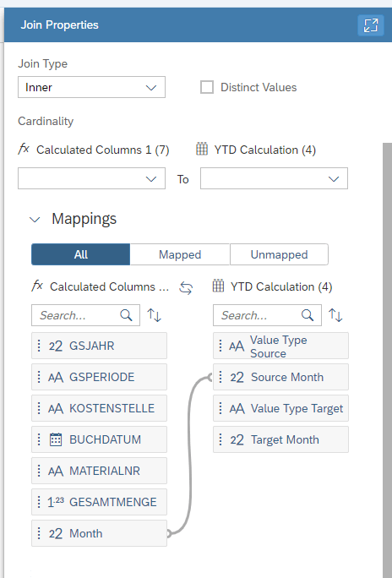392x578 pixels.
Task: Sort the Calculated Columns list
Action: pyautogui.click(x=154, y=315)
